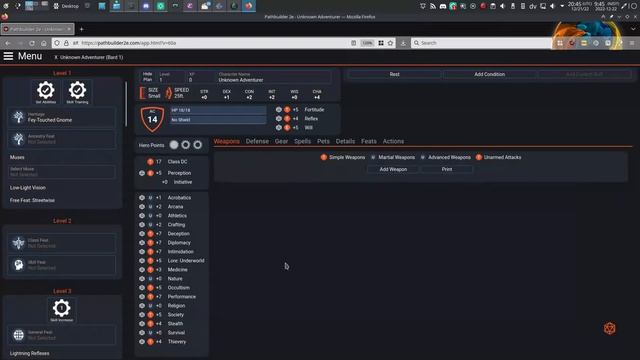Roll the Acrobatics skill check icon

142,198
